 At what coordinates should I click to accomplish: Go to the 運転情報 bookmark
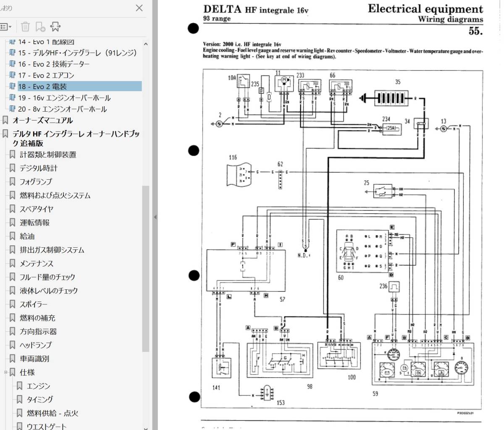coord(34,223)
